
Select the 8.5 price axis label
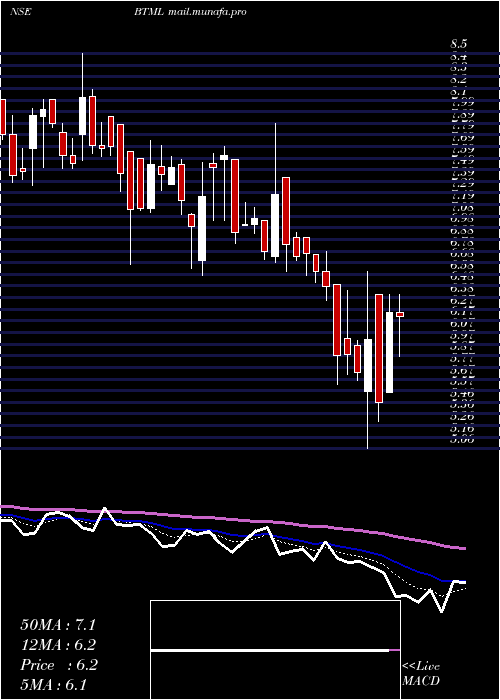coord(458,45)
